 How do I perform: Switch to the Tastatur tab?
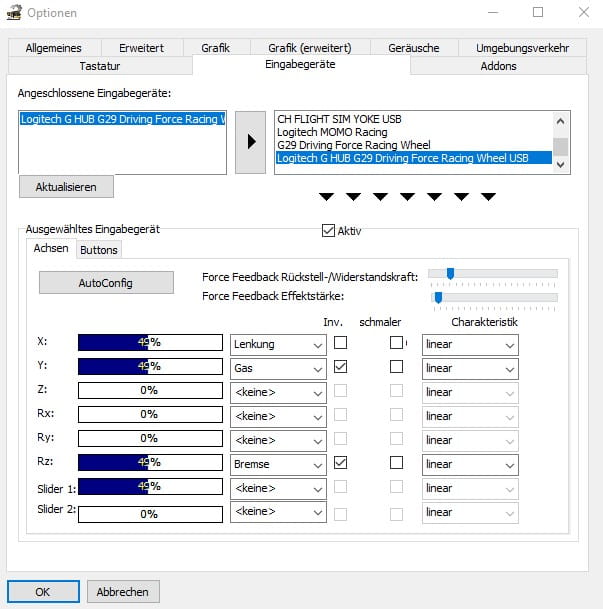point(100,66)
